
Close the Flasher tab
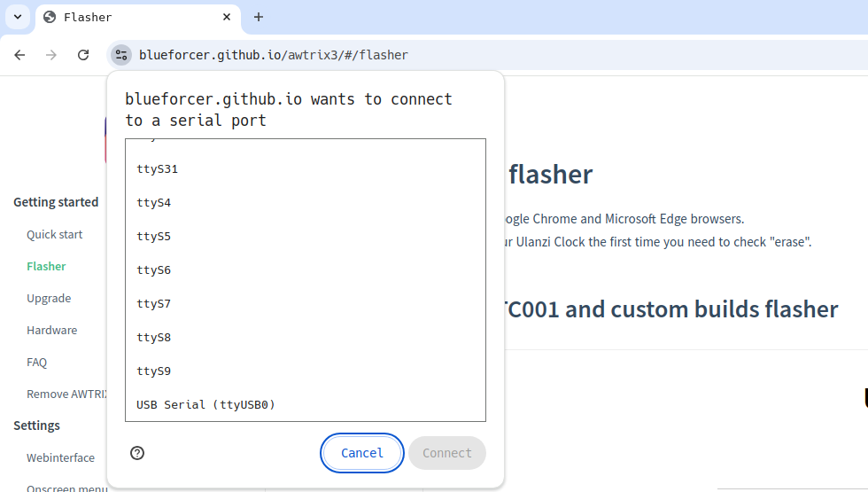coord(227,17)
